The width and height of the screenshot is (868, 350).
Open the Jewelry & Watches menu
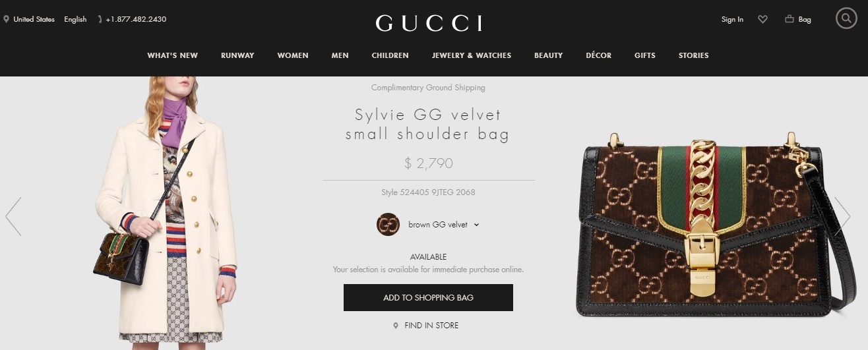tap(472, 55)
